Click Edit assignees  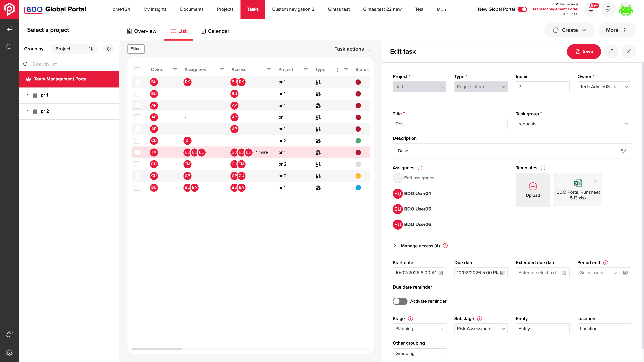pyautogui.click(x=414, y=178)
